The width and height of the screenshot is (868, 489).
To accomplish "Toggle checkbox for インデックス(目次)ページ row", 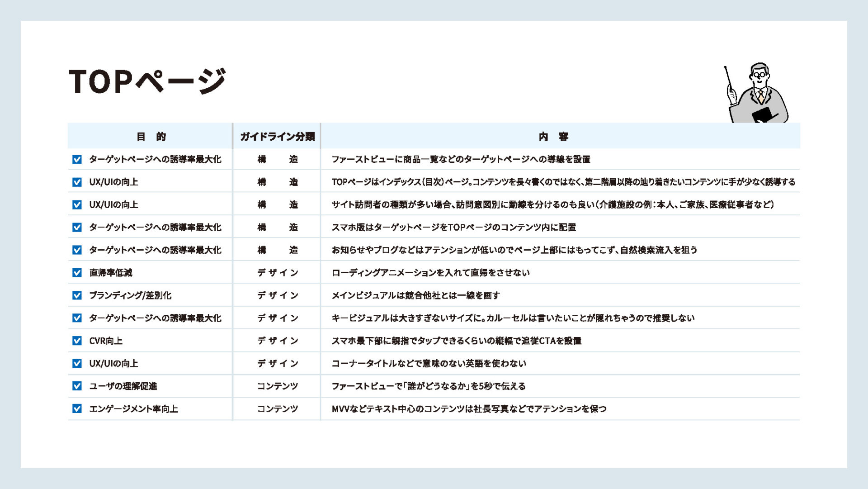I will (x=77, y=182).
